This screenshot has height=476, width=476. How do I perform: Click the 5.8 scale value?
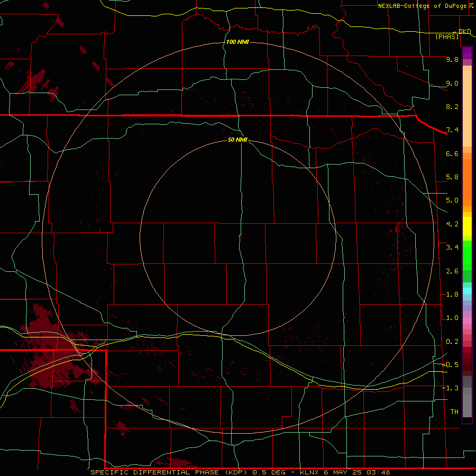452,177
